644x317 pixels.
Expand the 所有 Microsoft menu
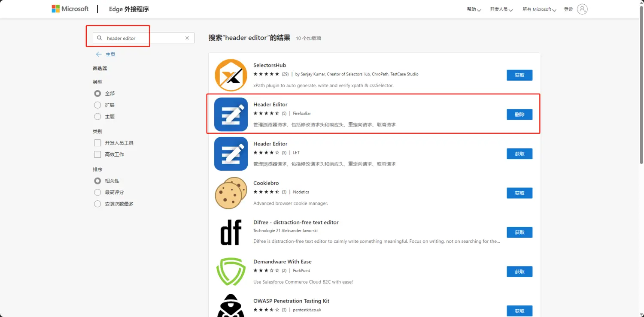tap(539, 9)
